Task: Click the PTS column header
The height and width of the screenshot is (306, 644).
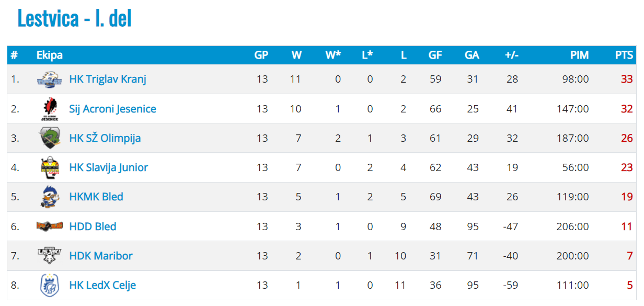Action: (x=624, y=55)
